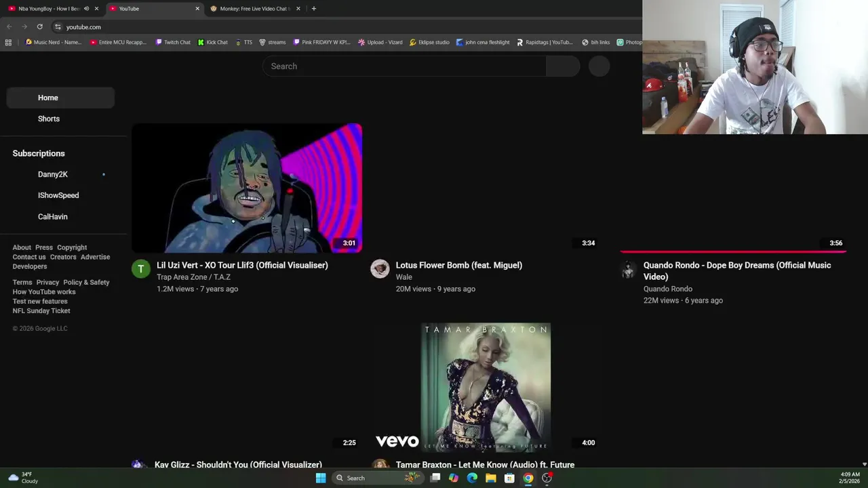Click the YouTube Search field
The height and width of the screenshot is (488, 868).
point(404,66)
